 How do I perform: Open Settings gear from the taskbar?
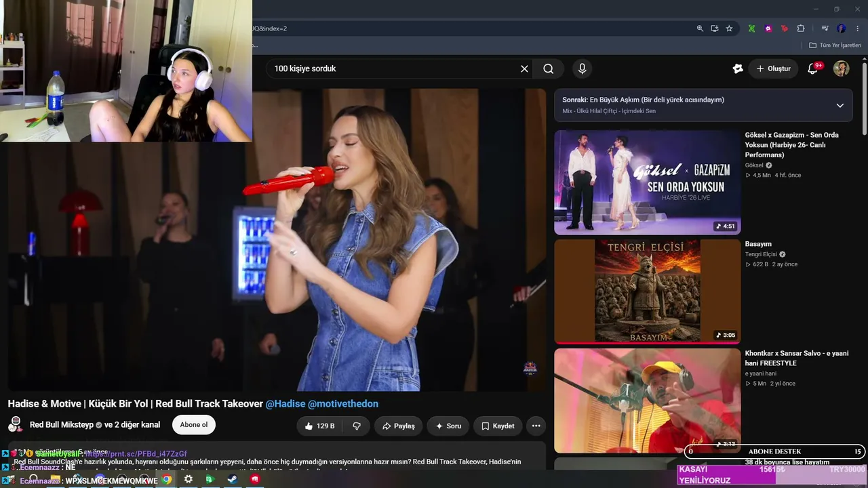[189, 479]
